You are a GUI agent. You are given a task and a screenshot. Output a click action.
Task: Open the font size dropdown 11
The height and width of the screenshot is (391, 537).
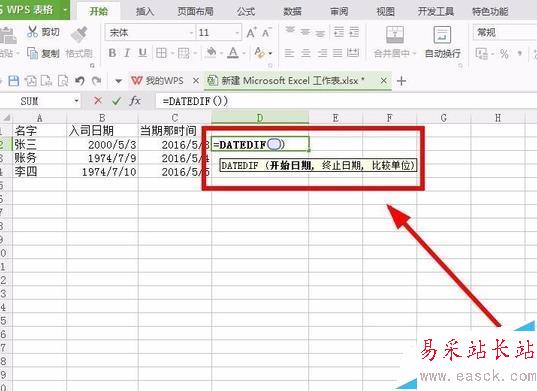tap(237, 33)
